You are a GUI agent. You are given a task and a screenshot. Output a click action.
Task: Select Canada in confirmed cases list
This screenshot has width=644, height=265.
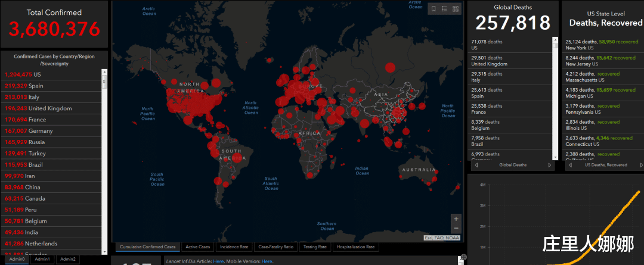click(51, 198)
